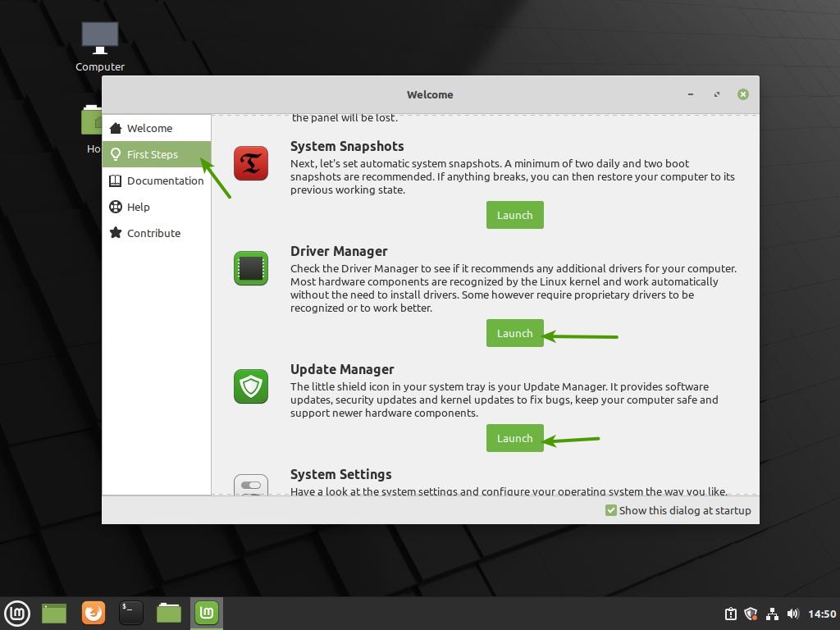Switch to the Welcome section
This screenshot has width=840, height=630.
pos(149,128)
